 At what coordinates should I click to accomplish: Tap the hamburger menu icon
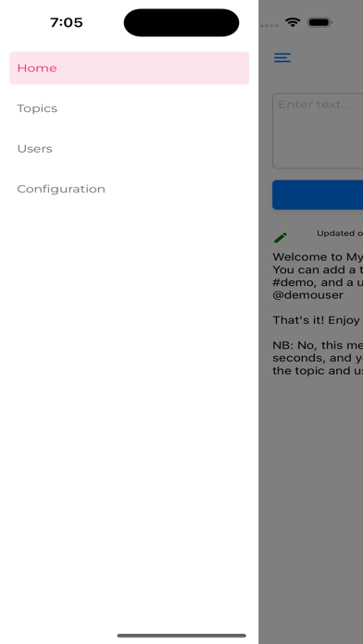(x=282, y=57)
